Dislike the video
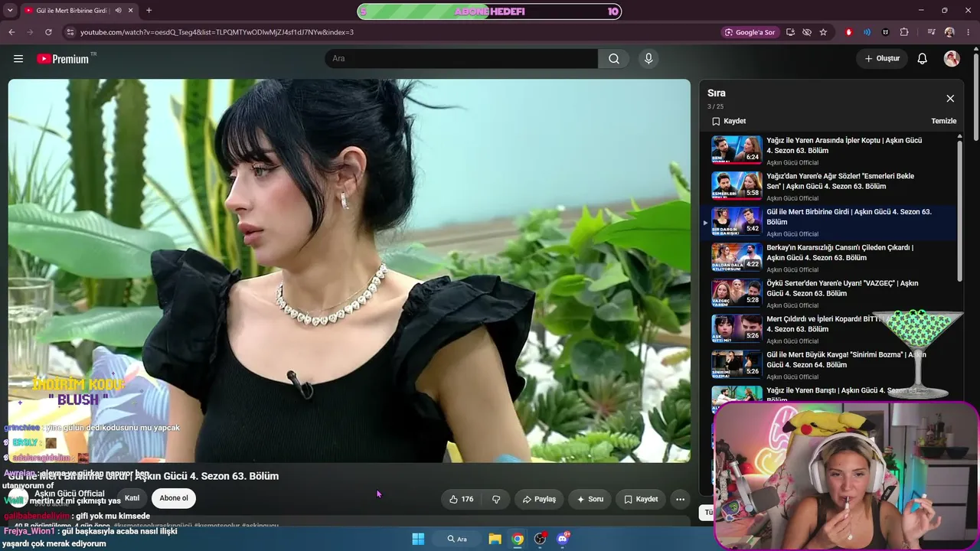This screenshot has width=980, height=551. (x=496, y=499)
